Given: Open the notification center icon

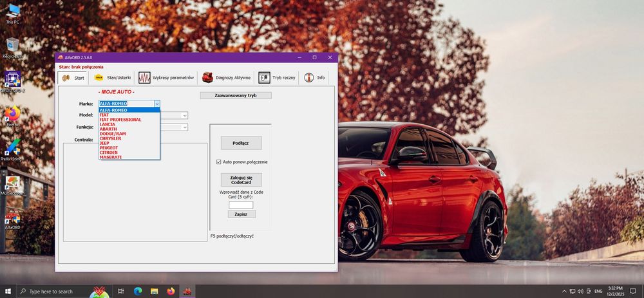Looking at the screenshot, I should click(633, 292).
